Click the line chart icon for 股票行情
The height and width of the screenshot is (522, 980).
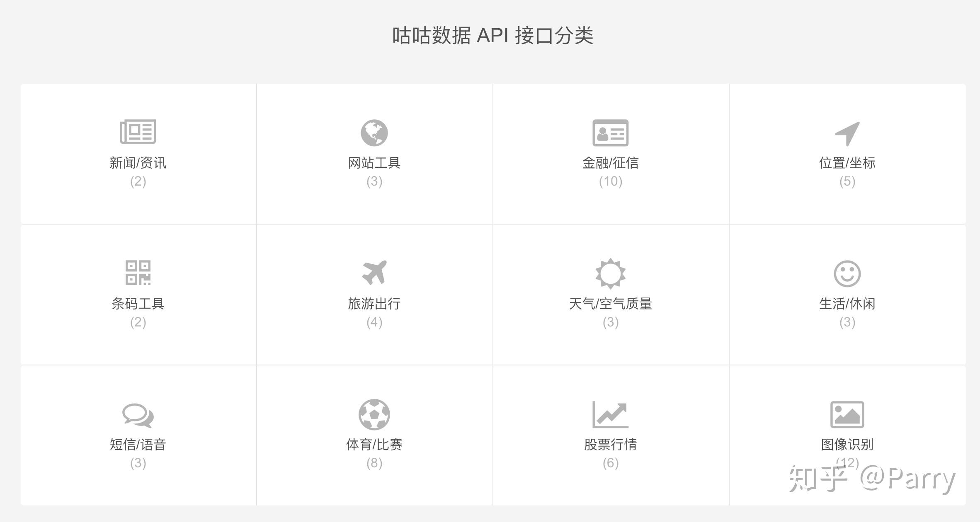point(610,414)
